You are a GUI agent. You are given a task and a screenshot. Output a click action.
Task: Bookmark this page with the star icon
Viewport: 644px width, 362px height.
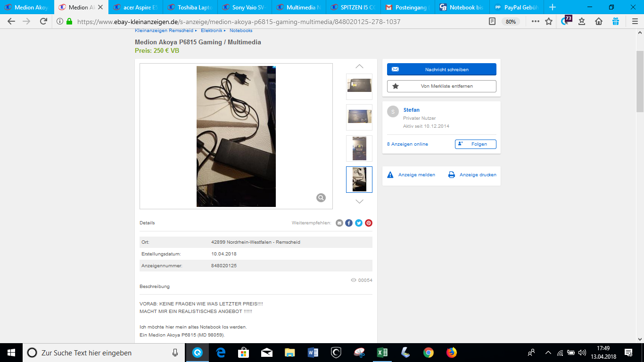(549, 21)
